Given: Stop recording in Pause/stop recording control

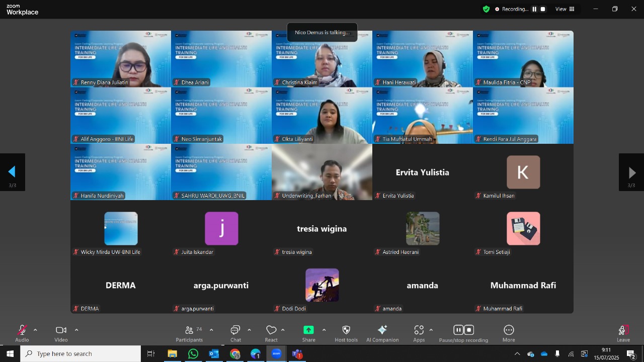Looking at the screenshot, I should pos(469,330).
